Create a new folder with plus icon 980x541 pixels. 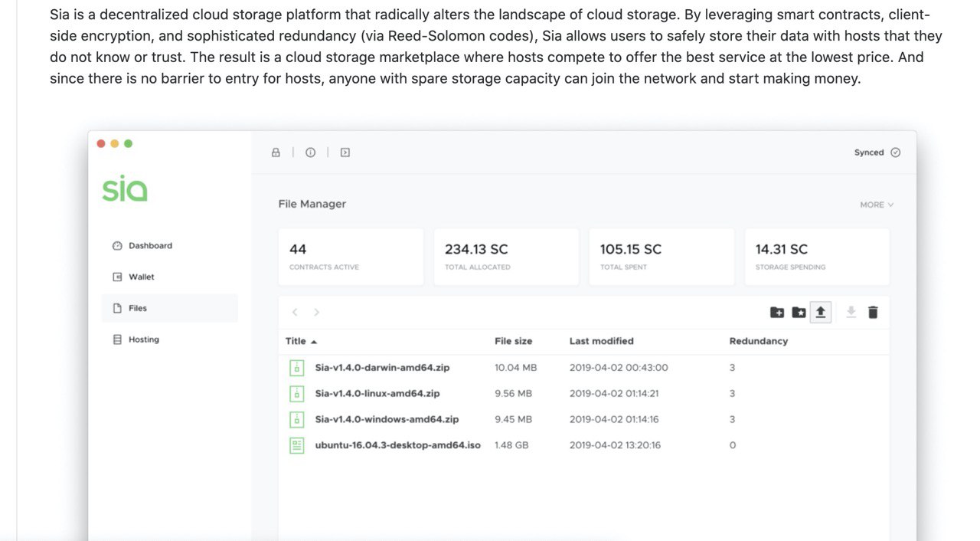pos(777,312)
